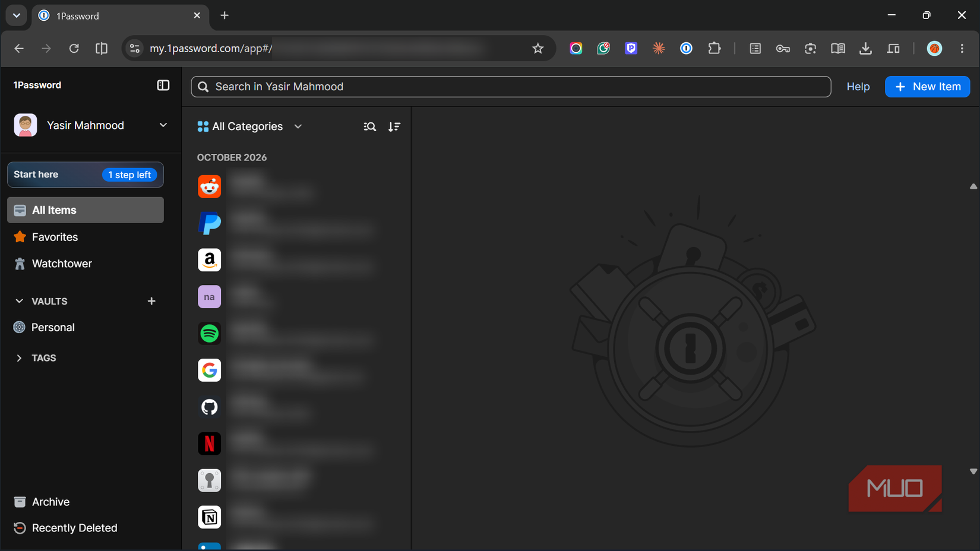Expand the Tags section
This screenshot has height=551, width=980.
point(19,358)
